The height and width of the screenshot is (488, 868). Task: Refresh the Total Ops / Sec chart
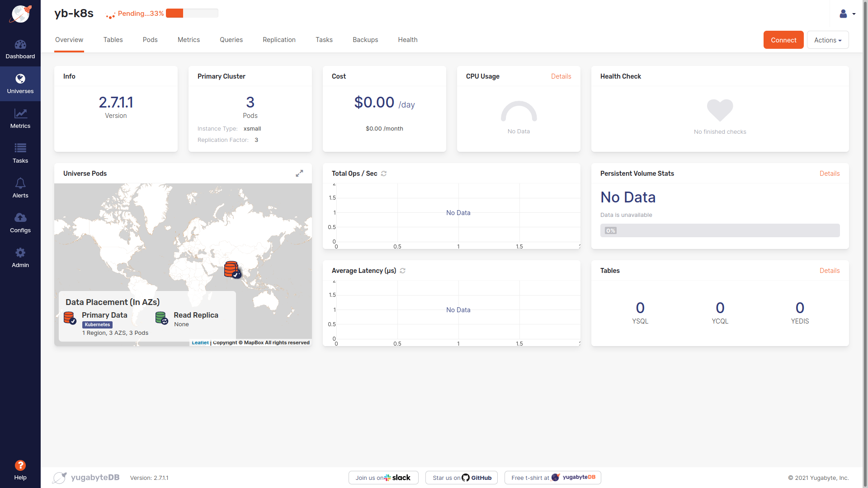pyautogui.click(x=384, y=174)
